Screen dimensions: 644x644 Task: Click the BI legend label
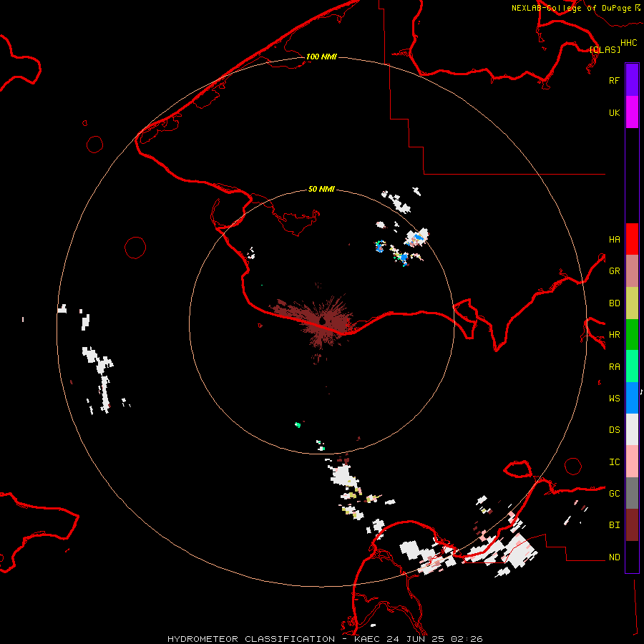coord(614,525)
